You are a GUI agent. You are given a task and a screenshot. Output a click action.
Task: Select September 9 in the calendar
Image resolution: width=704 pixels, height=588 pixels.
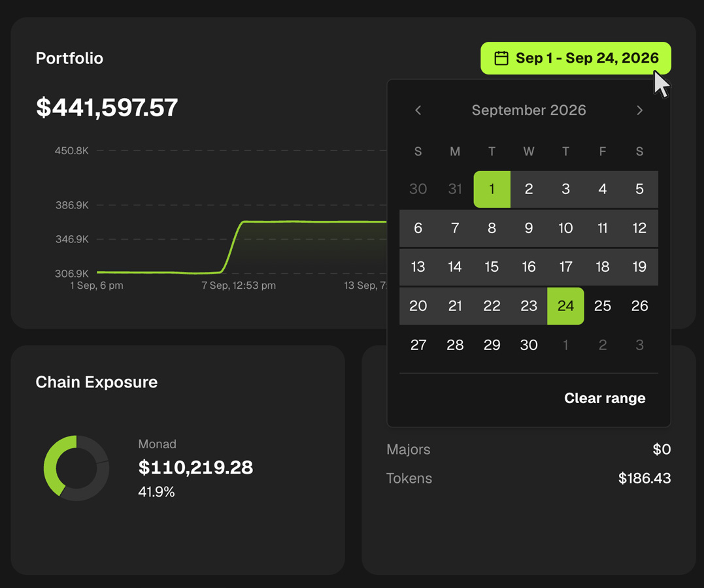pyautogui.click(x=529, y=228)
